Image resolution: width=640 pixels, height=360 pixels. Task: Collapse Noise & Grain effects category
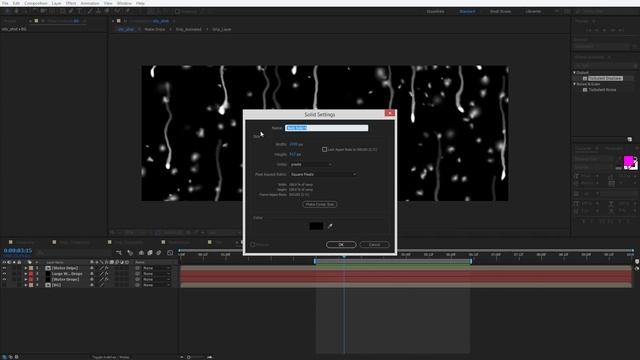(x=575, y=84)
